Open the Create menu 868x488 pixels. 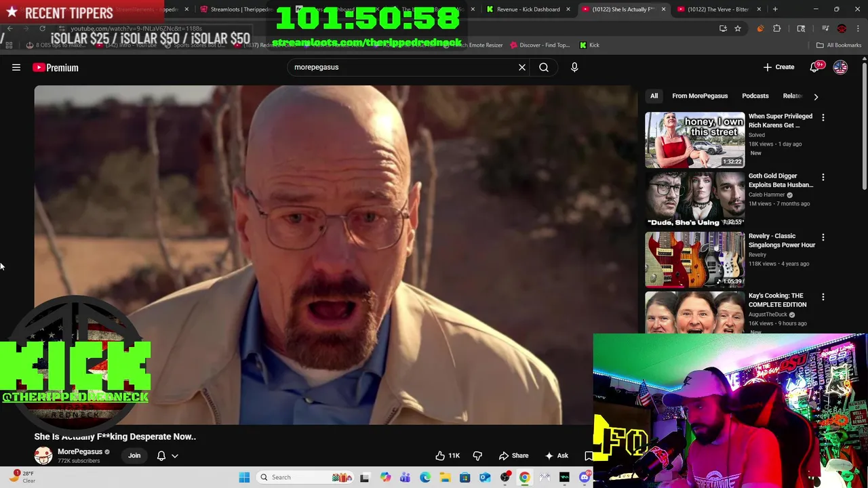pos(778,67)
